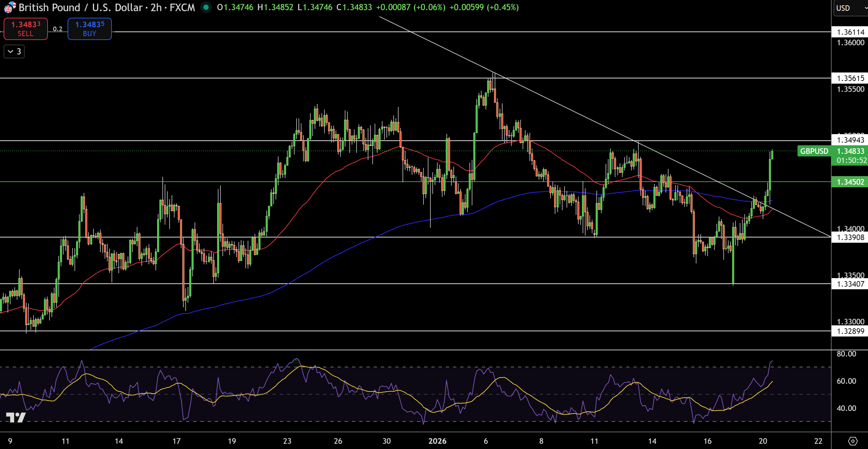
Task: Click the green market status dot
Action: (206, 7)
